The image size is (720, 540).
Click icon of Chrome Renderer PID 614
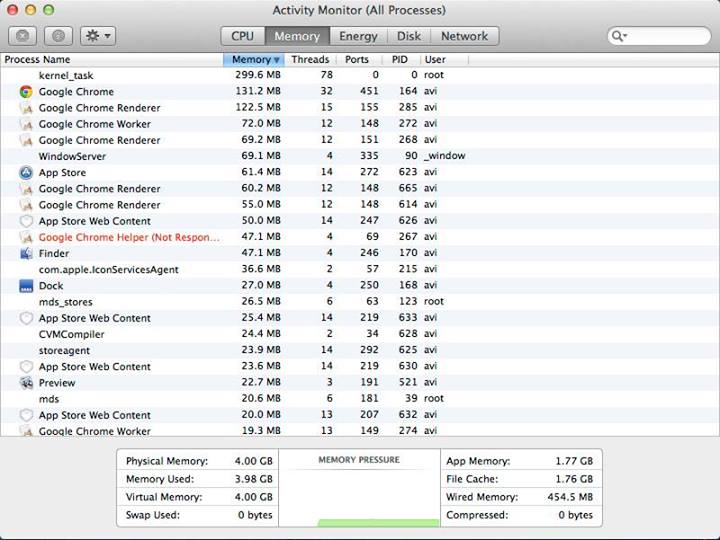[26, 205]
